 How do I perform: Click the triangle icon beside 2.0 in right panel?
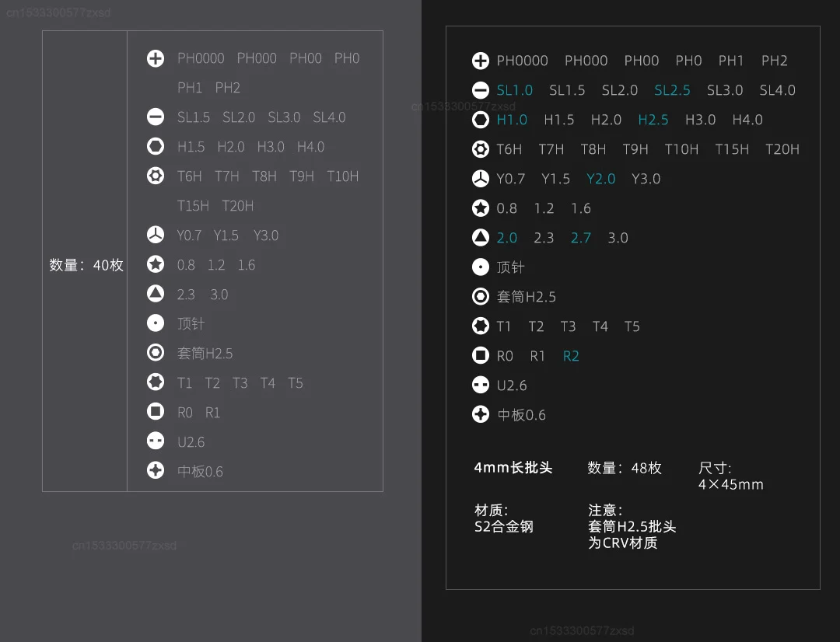click(x=481, y=237)
